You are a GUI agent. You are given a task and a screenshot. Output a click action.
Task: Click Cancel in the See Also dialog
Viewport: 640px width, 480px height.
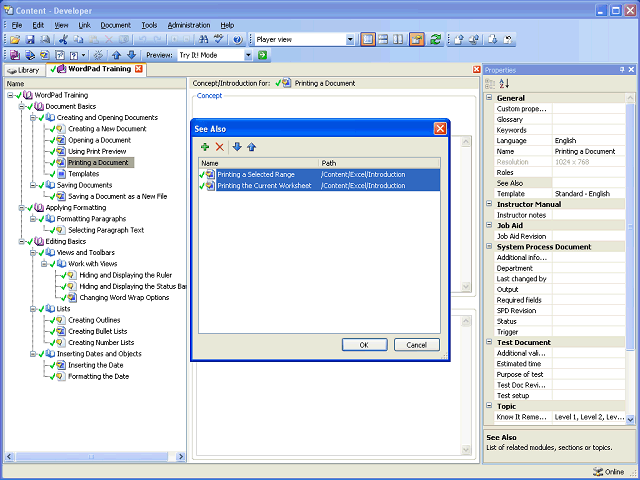coord(416,345)
